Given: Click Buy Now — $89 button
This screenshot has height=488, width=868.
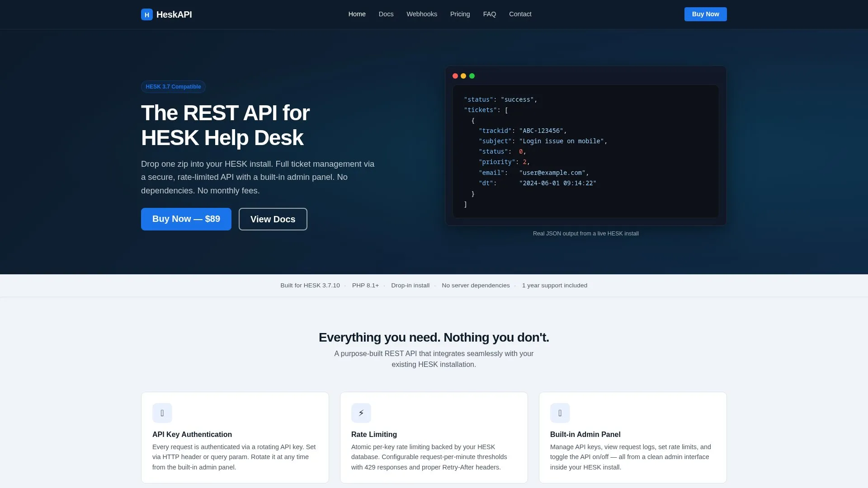Looking at the screenshot, I should point(186,219).
